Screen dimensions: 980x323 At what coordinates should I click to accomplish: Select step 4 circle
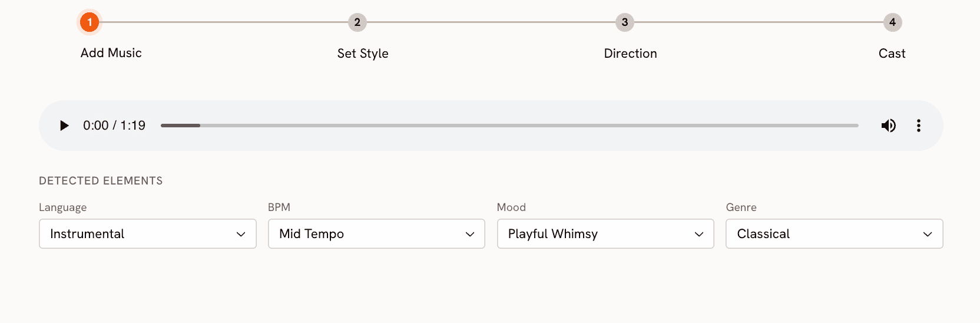click(892, 22)
